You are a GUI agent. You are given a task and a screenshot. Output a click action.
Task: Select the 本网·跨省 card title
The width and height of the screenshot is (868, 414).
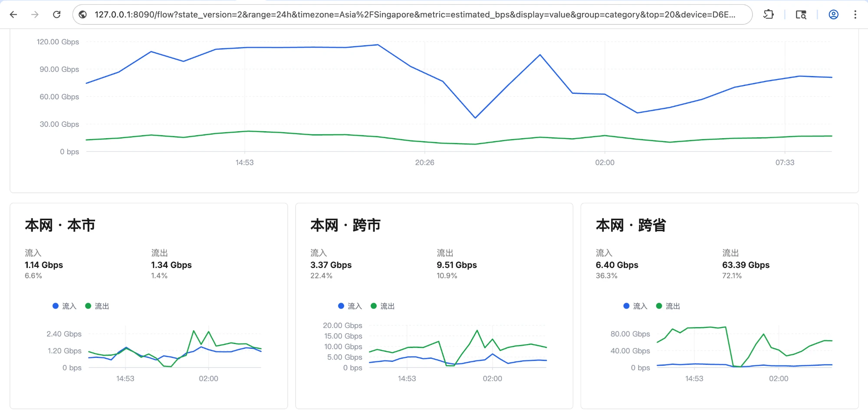[631, 225]
